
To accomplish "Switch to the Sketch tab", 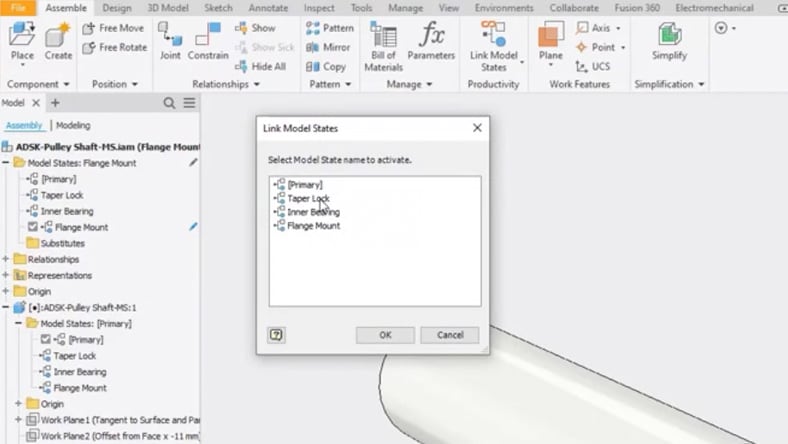I will 218,8.
